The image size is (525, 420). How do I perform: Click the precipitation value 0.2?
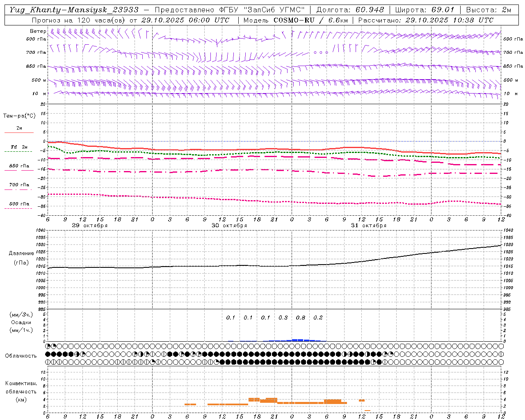click(318, 318)
